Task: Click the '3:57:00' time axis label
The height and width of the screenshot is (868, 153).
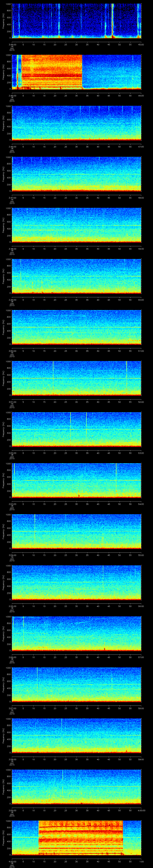Action: coord(12,708)
